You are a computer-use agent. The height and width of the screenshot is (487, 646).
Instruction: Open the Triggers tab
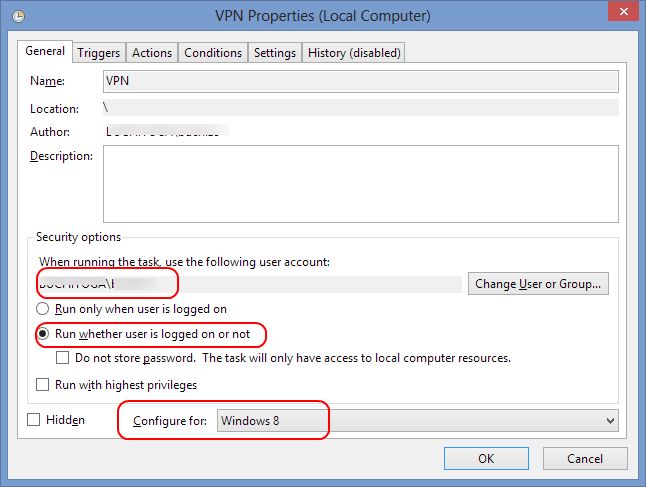tap(98, 53)
